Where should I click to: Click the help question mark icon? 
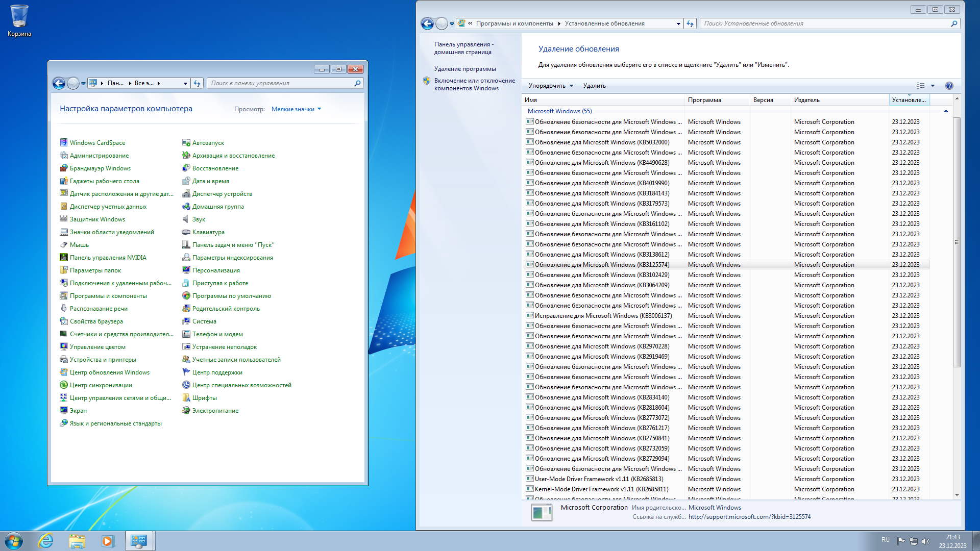(949, 86)
